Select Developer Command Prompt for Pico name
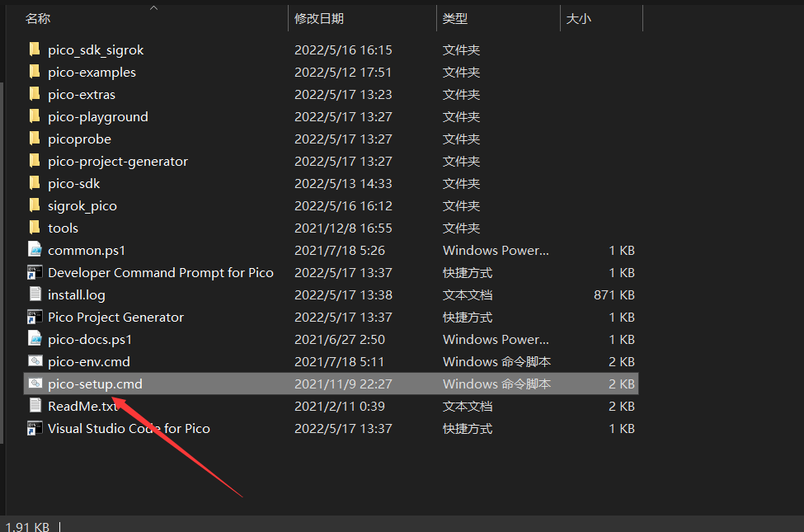The width and height of the screenshot is (804, 532). point(161,273)
